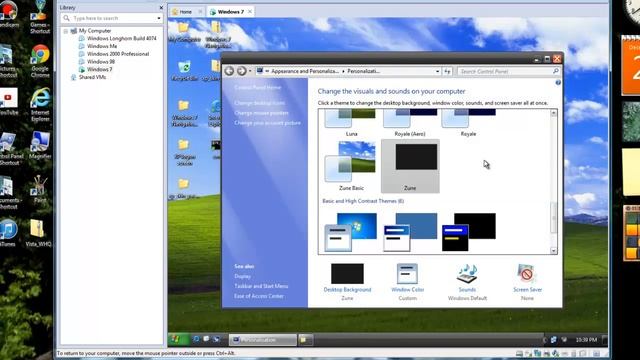
Task: Open Games Shortcut desktop icon
Action: point(40,17)
